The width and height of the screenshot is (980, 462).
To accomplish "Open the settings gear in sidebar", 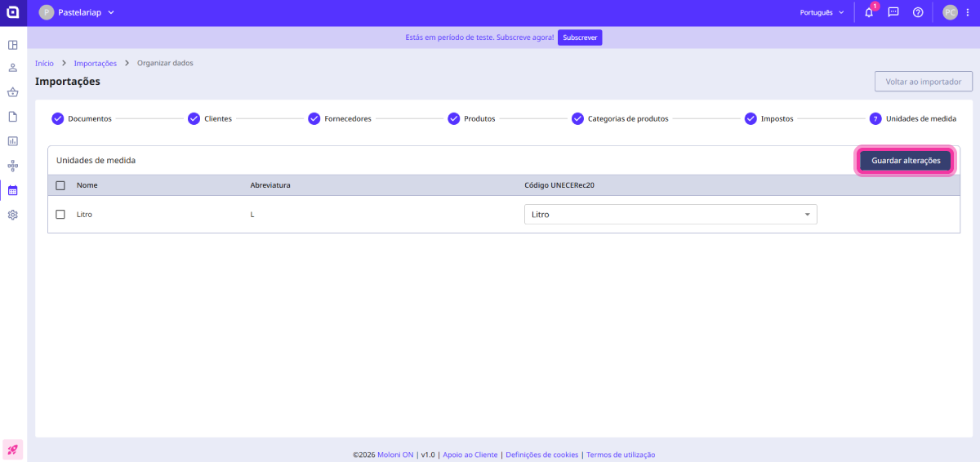I will pyautogui.click(x=13, y=215).
